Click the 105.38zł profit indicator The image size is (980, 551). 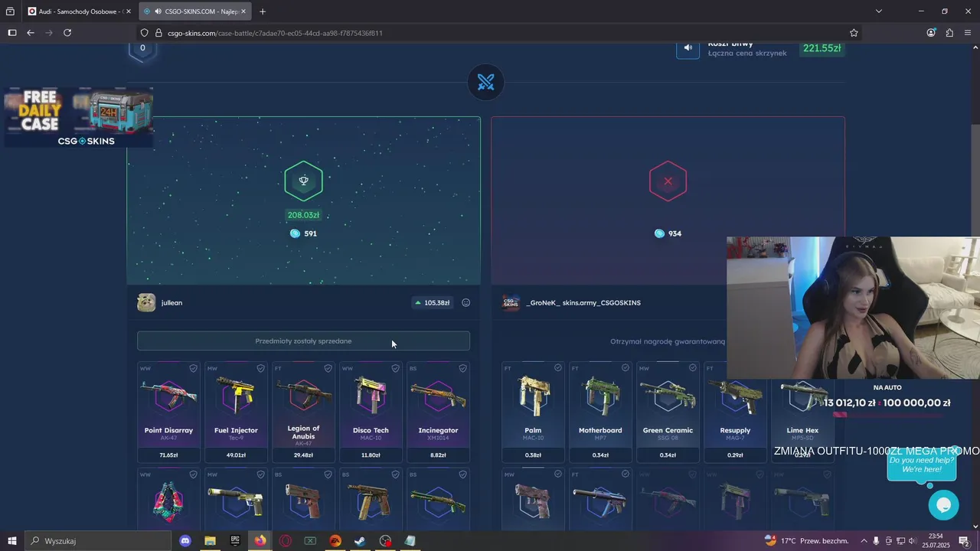pyautogui.click(x=432, y=303)
